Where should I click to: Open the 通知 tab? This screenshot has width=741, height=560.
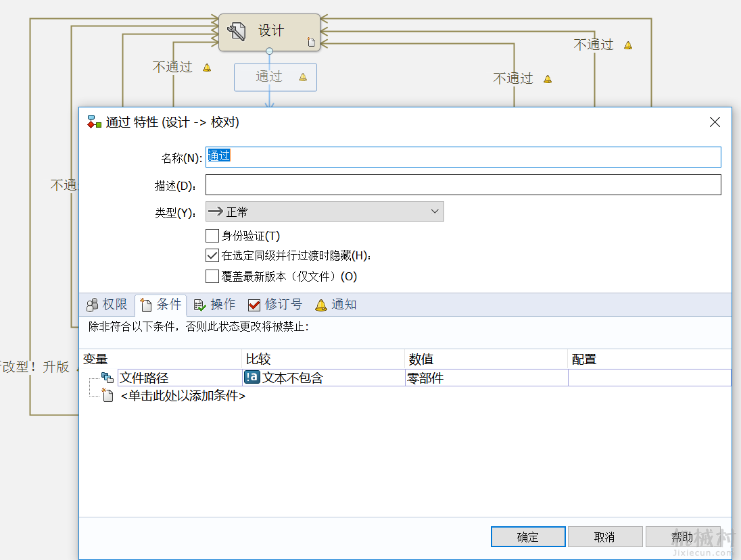click(x=335, y=305)
